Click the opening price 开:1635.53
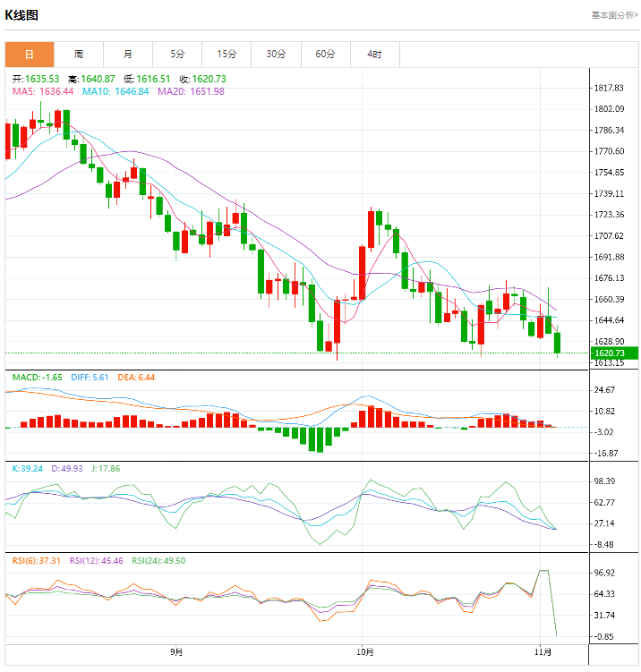Image resolution: width=641 pixels, height=672 pixels. tap(36, 79)
